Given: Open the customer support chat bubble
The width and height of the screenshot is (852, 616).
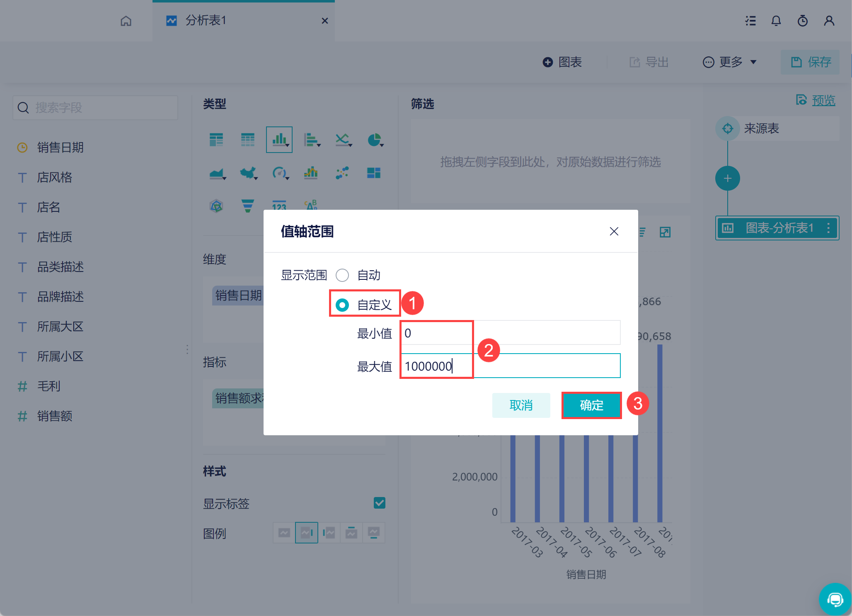Looking at the screenshot, I should (x=835, y=599).
